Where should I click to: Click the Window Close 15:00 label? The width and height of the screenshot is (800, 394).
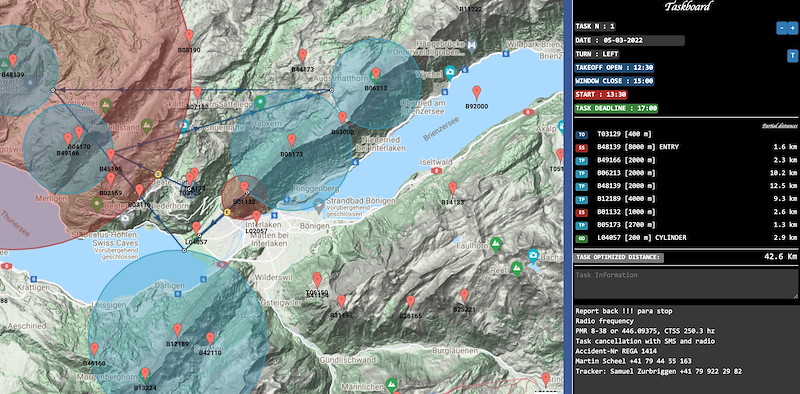pos(615,81)
